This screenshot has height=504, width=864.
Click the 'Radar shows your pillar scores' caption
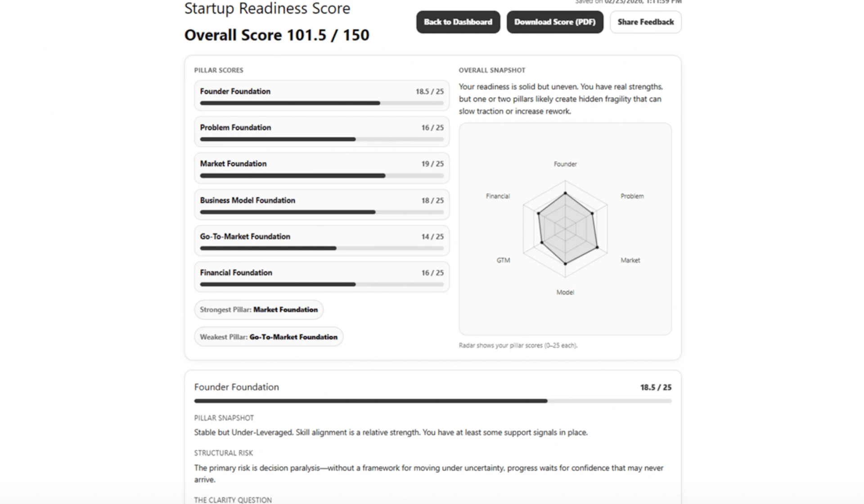[x=518, y=345]
